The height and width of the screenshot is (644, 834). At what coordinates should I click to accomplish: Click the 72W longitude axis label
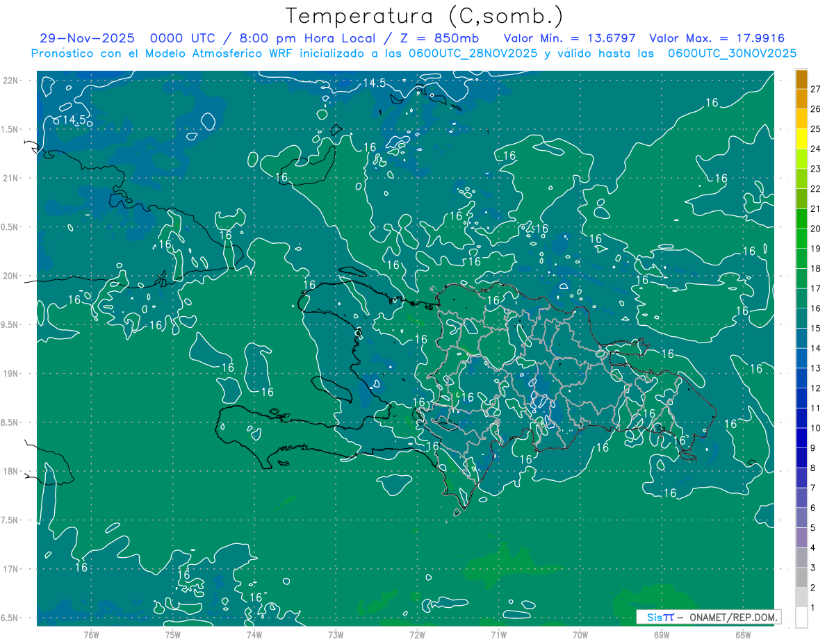[x=417, y=634]
